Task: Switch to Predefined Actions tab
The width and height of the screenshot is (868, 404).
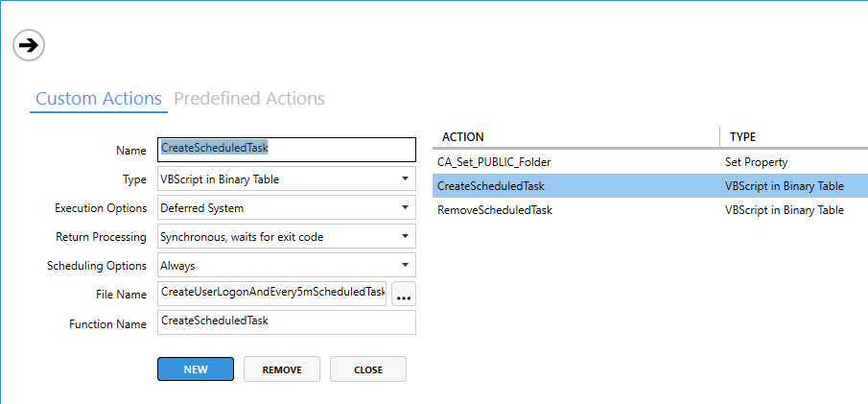Action: point(249,99)
